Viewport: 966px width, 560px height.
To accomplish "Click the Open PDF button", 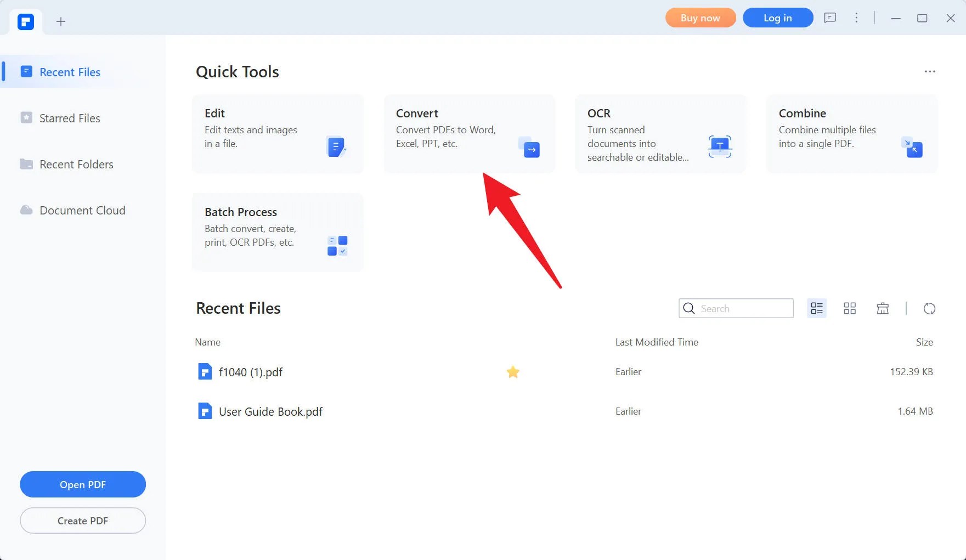I will (x=82, y=484).
